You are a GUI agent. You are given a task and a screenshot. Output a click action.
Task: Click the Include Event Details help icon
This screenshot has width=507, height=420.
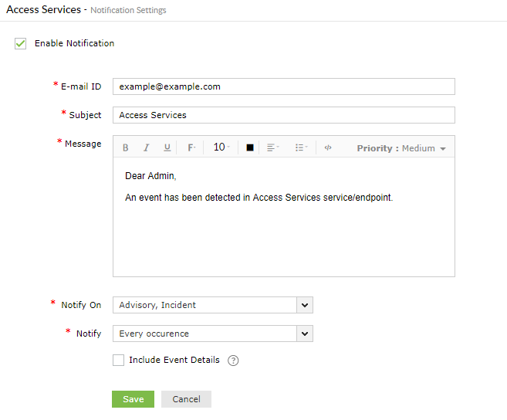click(233, 361)
